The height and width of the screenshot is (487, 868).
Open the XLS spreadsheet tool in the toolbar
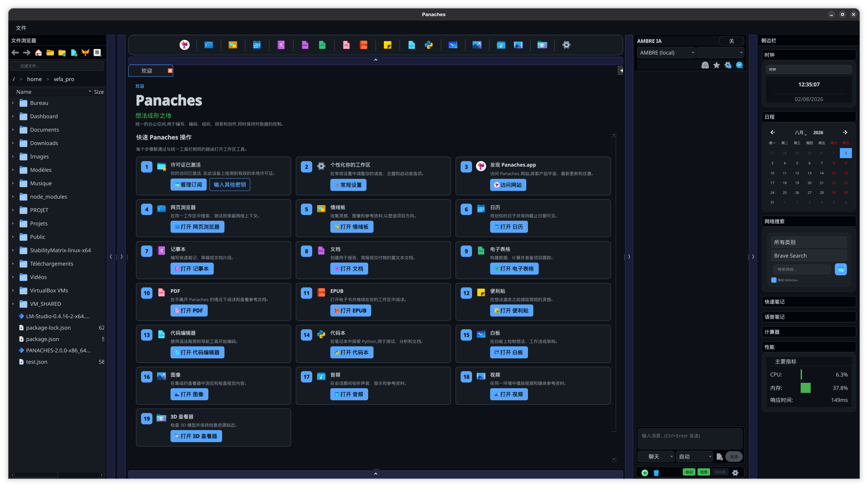point(322,45)
